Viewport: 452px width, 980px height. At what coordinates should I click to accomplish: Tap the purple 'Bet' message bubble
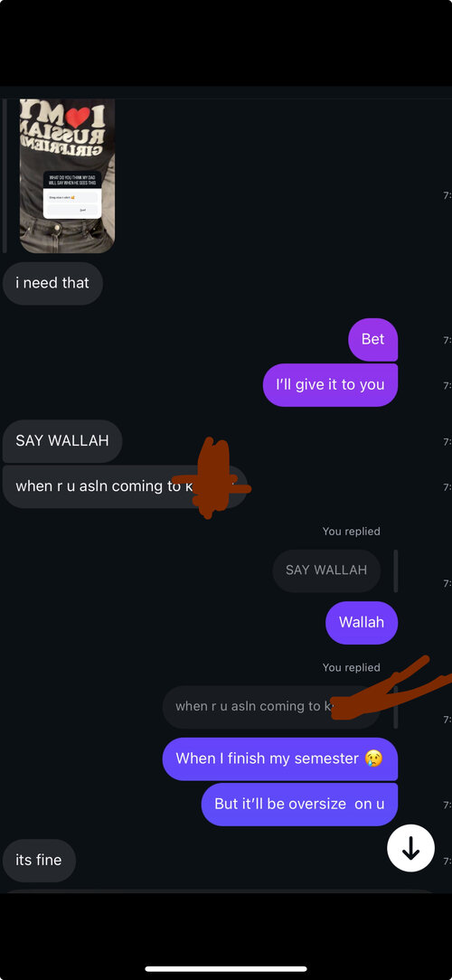(373, 339)
